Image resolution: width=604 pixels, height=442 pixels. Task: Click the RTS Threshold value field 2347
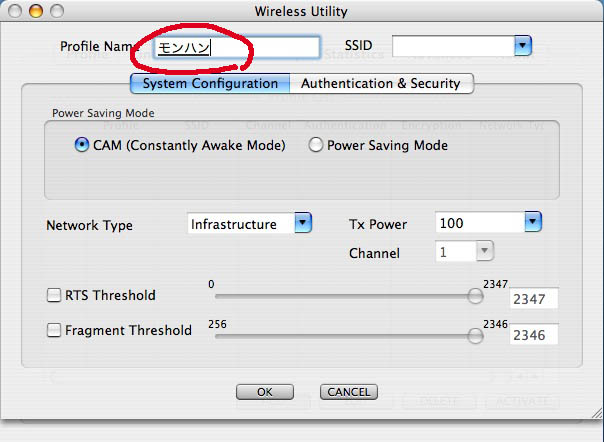point(533,300)
